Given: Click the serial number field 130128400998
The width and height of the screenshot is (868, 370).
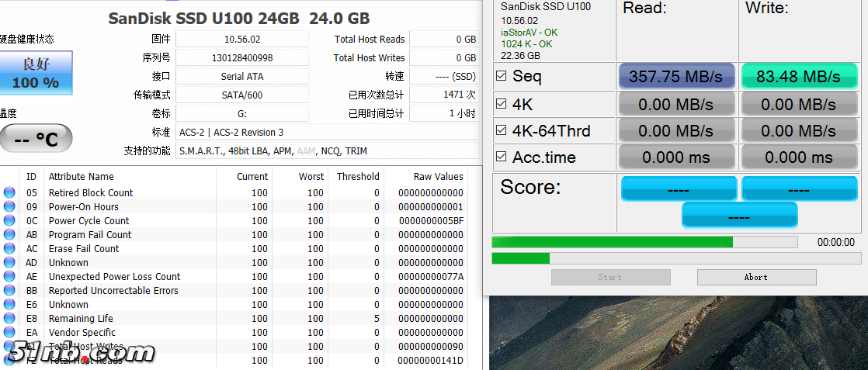Looking at the screenshot, I should tap(241, 58).
